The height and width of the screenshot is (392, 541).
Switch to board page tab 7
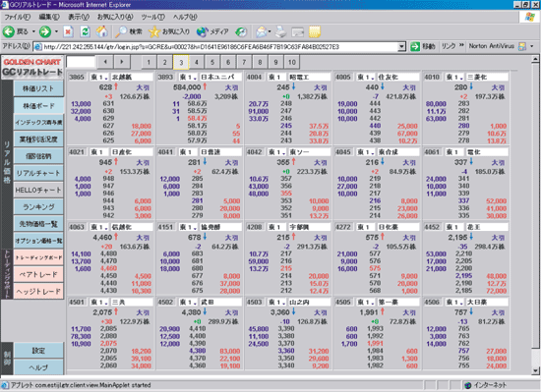coord(244,62)
